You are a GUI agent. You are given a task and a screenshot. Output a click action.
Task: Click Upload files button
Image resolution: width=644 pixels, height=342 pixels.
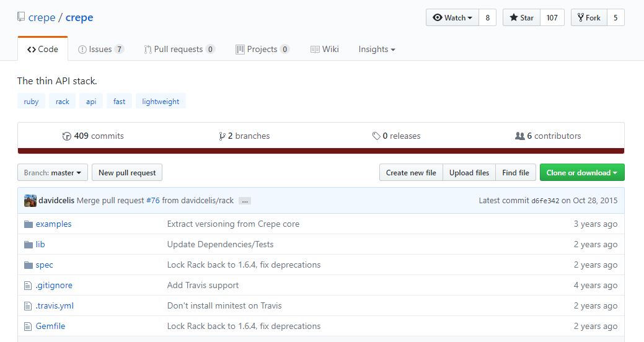[469, 172]
